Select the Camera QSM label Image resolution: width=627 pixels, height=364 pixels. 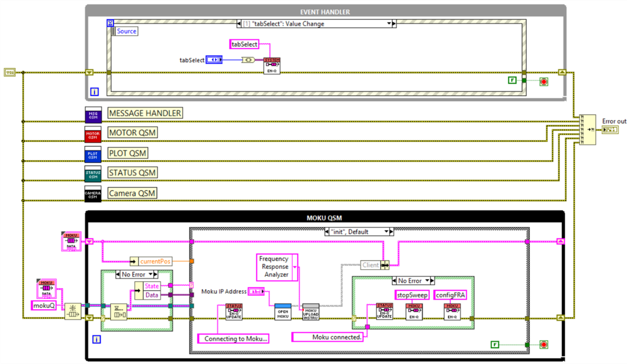point(132,193)
